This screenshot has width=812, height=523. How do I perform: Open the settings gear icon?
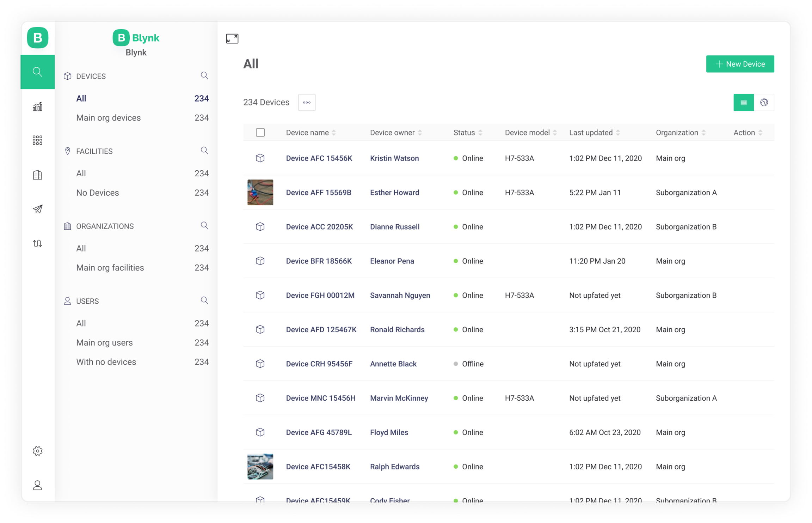[x=37, y=451]
